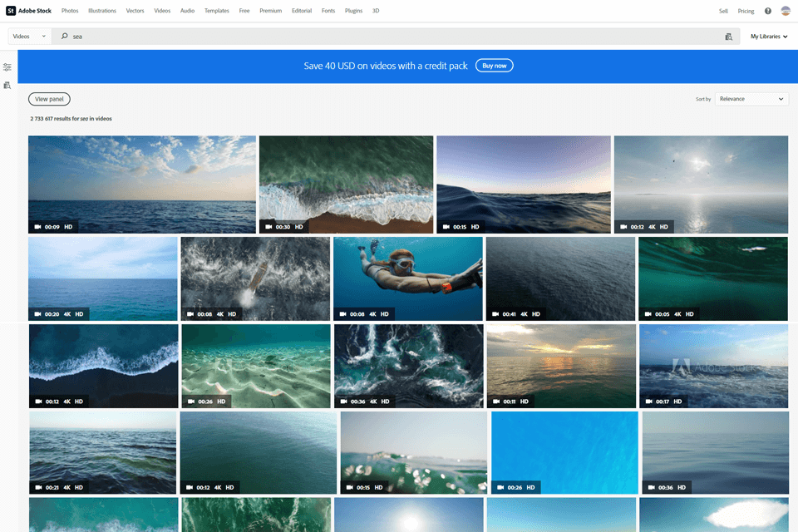
Task: Open the 00:36 HD calm grey sea video
Action: (x=715, y=452)
